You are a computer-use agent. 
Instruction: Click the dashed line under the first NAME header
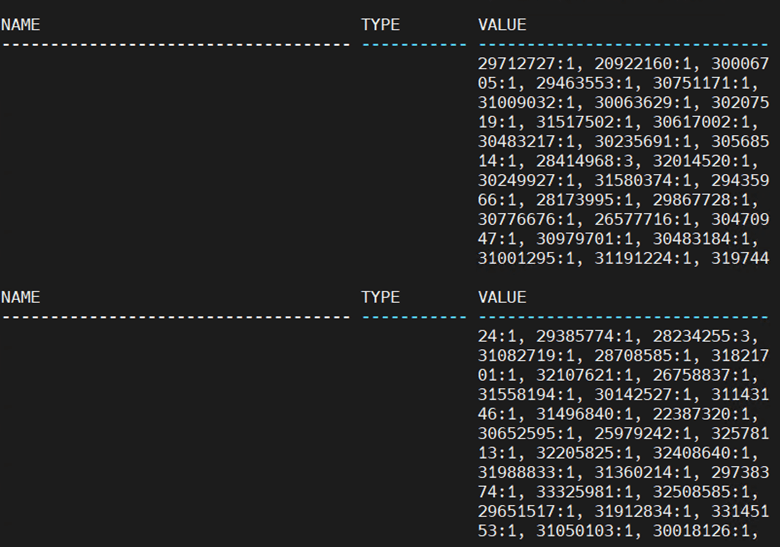click(x=175, y=44)
